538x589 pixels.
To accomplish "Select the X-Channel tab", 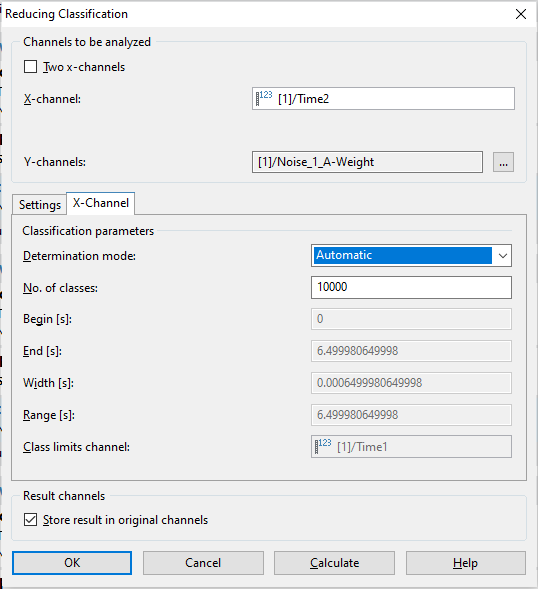I will [101, 203].
